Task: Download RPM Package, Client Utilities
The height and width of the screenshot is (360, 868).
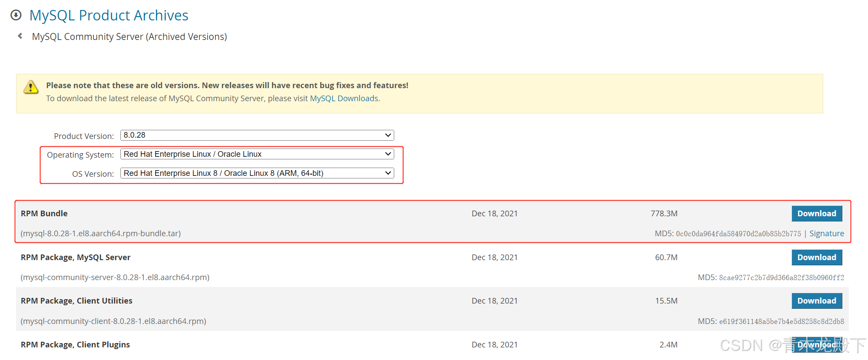Action: 817,301
